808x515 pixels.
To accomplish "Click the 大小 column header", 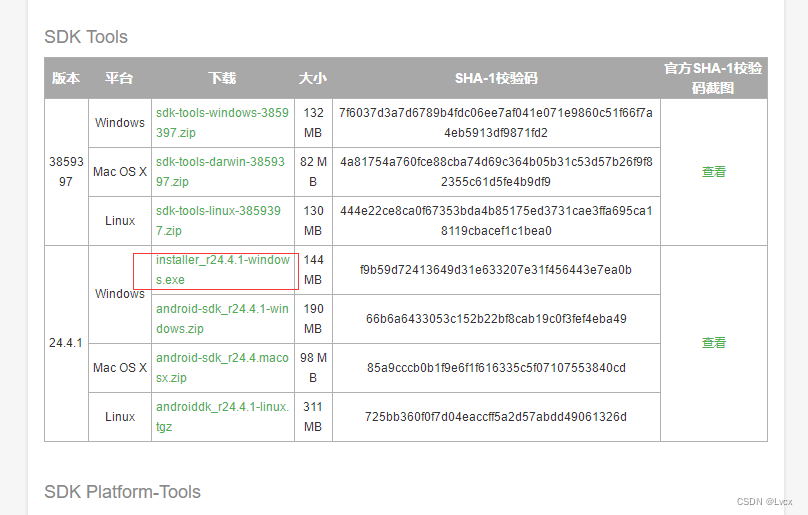I will coord(312,78).
